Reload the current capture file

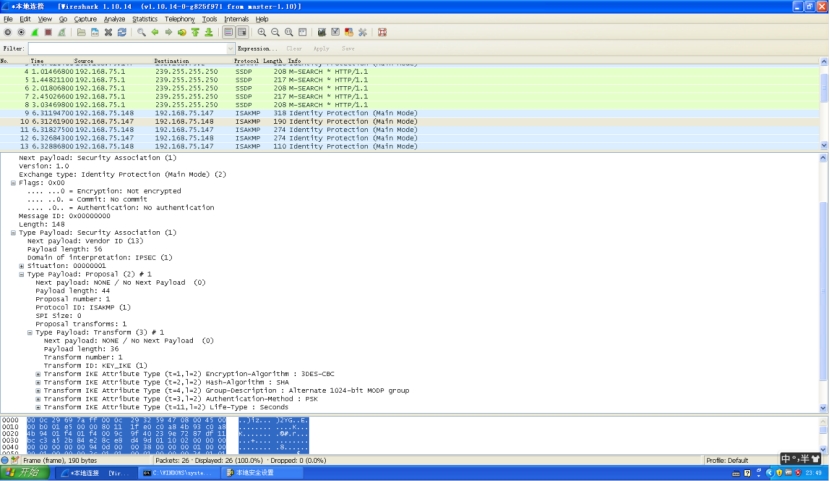[121, 32]
